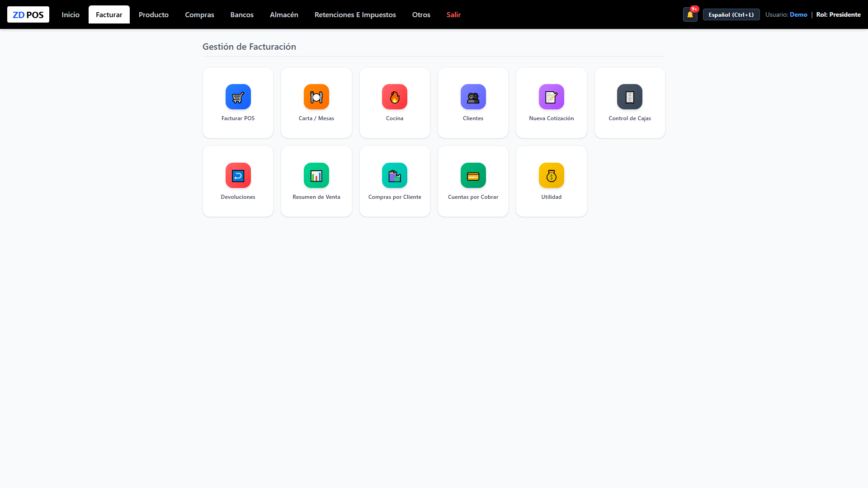Viewport: 868px width, 488px height.
Task: Open the Devoluciones return arrow icon
Action: tap(238, 175)
